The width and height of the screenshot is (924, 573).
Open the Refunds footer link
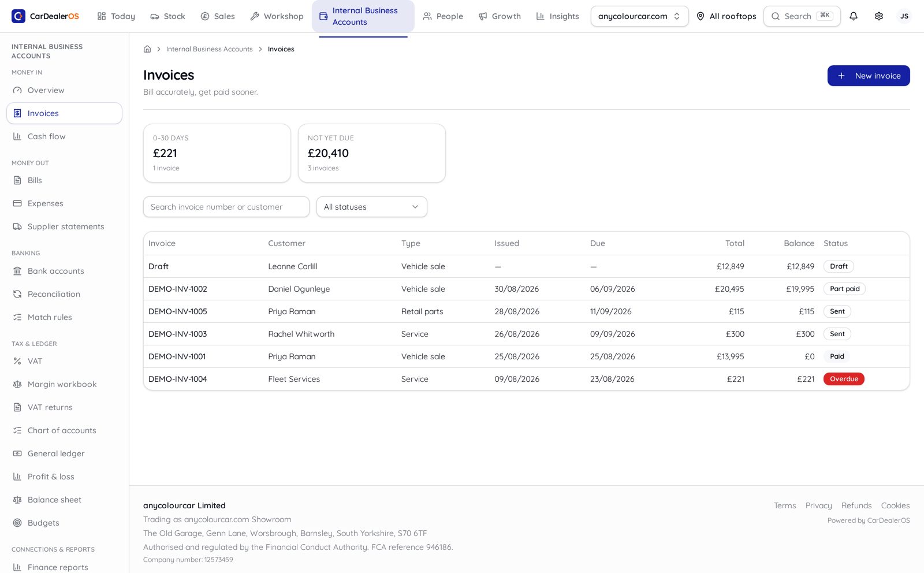click(x=856, y=505)
